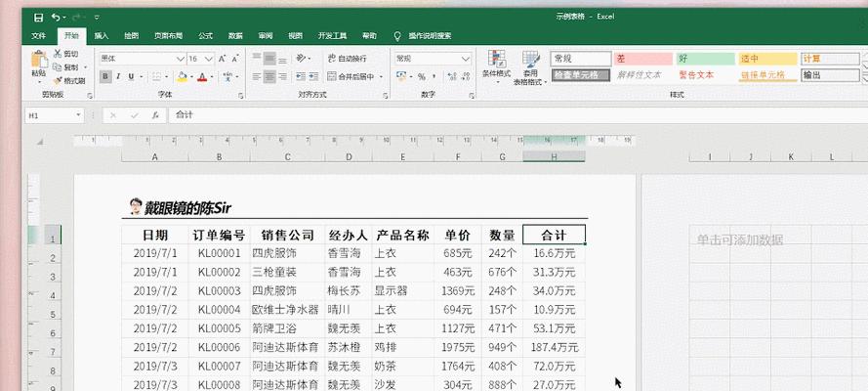This screenshot has width=868, height=391.
Task: Open the font size dropdown showing 16
Action: tap(209, 58)
